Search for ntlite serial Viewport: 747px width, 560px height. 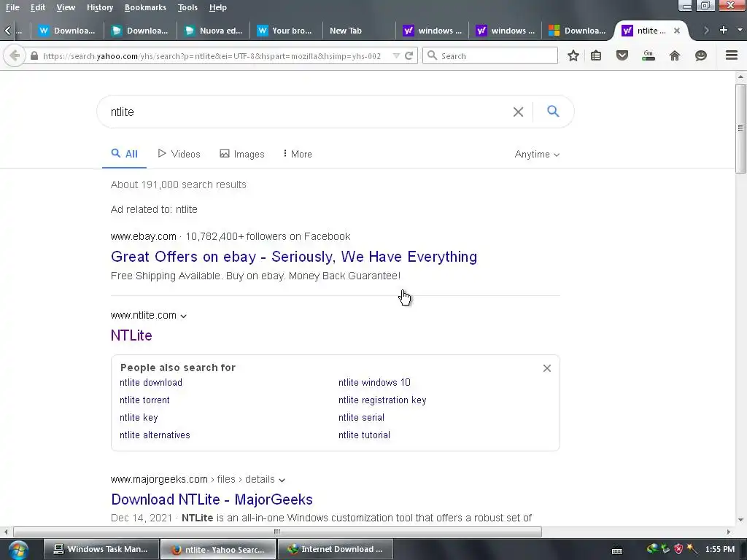coord(361,418)
